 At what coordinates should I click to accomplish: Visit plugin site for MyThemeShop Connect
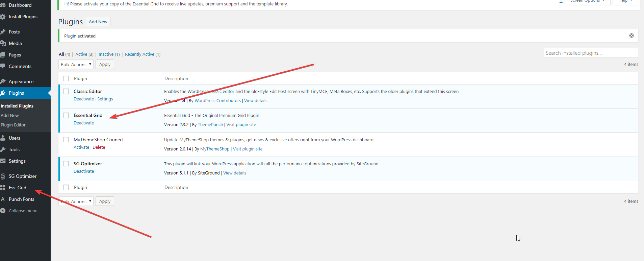tap(248, 149)
